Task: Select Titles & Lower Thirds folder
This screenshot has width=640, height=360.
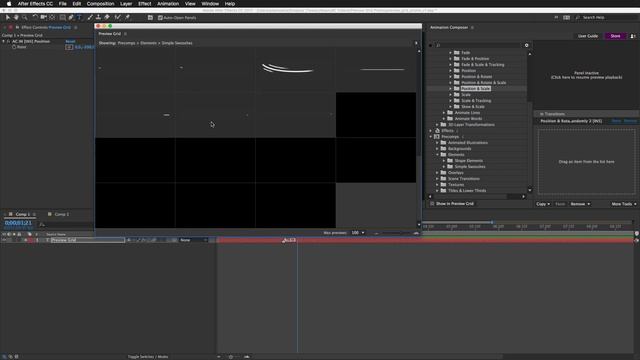Action: [x=467, y=191]
